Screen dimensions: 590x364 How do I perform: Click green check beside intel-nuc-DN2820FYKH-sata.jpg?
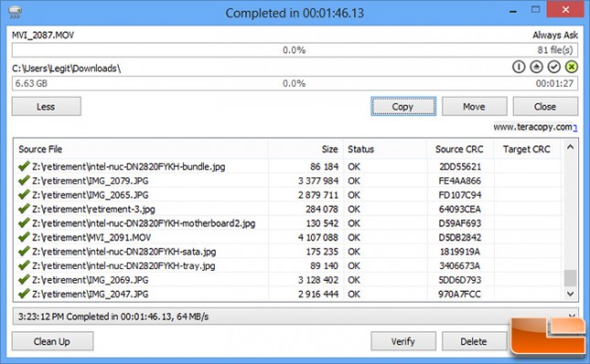click(x=24, y=252)
